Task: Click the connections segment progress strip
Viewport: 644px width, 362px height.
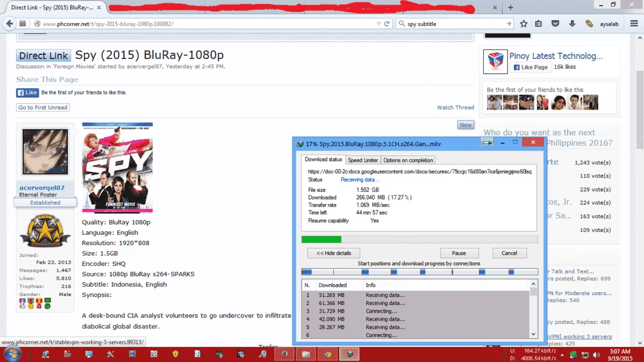Action: click(419, 272)
